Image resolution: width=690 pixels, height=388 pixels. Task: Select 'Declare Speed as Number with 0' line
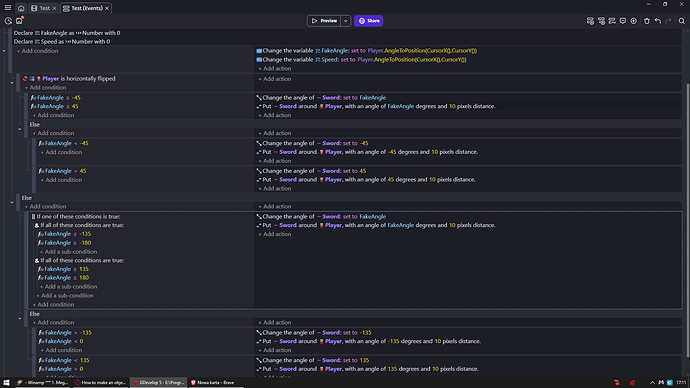(x=62, y=41)
